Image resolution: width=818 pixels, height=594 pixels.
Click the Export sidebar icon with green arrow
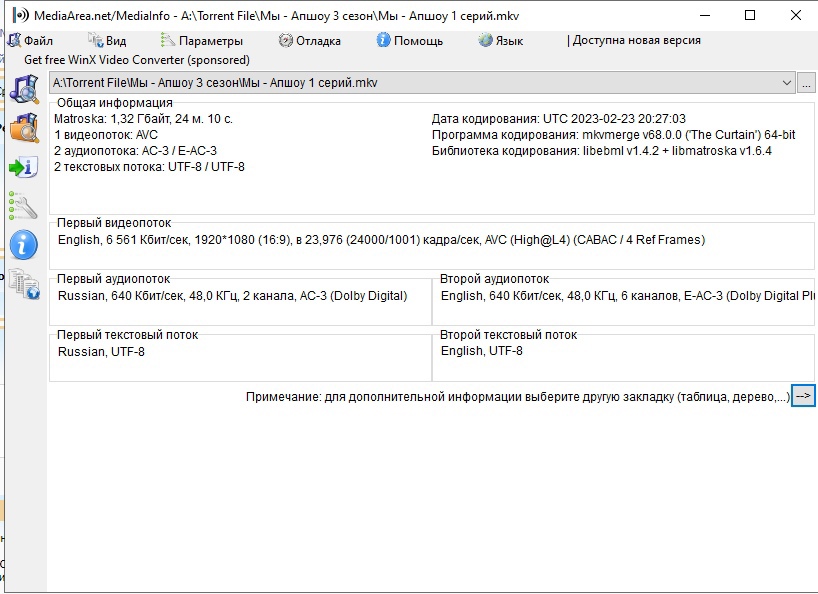click(23, 167)
